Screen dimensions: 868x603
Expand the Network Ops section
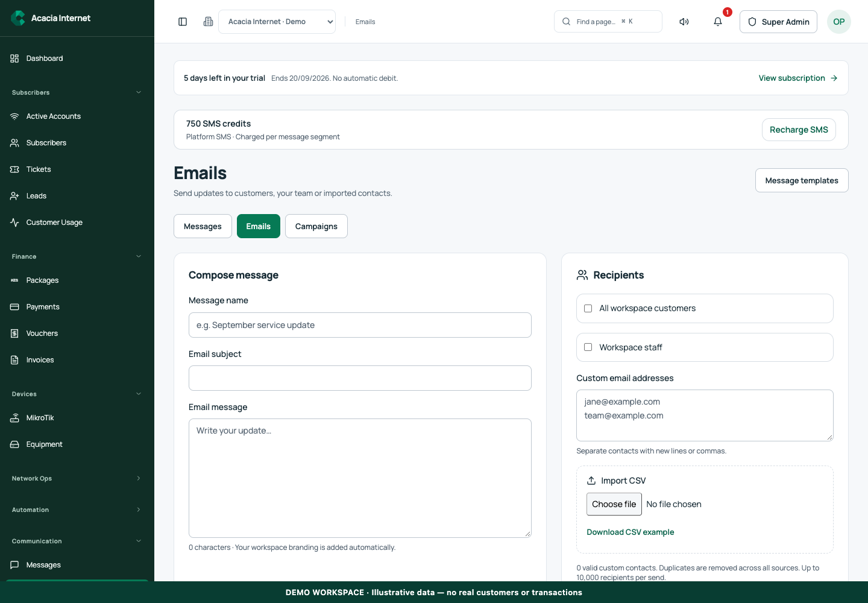coord(77,478)
